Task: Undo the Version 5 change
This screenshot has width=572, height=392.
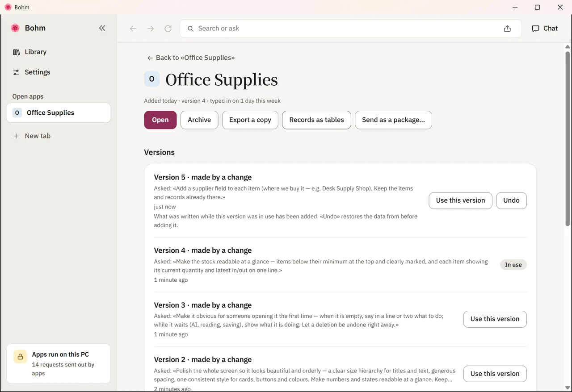Action: pos(512,200)
